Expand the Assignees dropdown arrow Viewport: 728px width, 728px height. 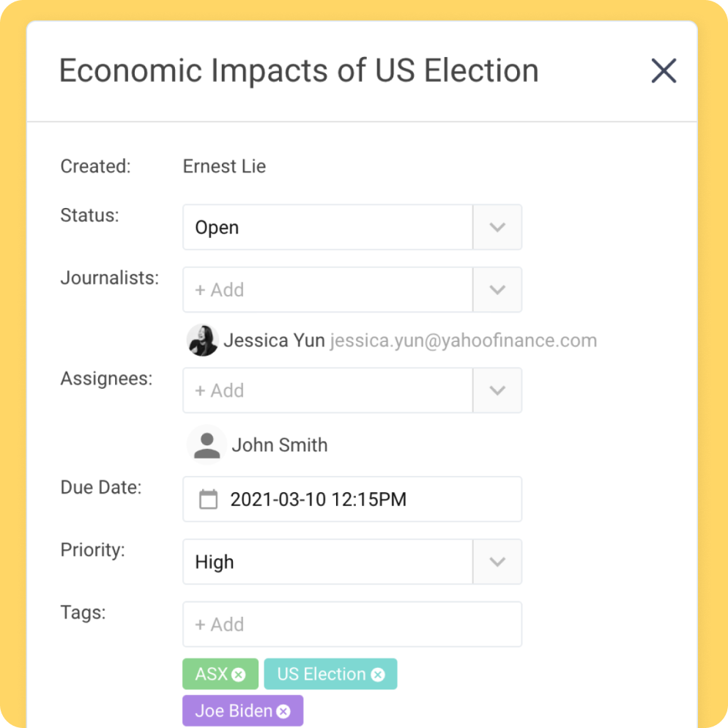tap(497, 390)
